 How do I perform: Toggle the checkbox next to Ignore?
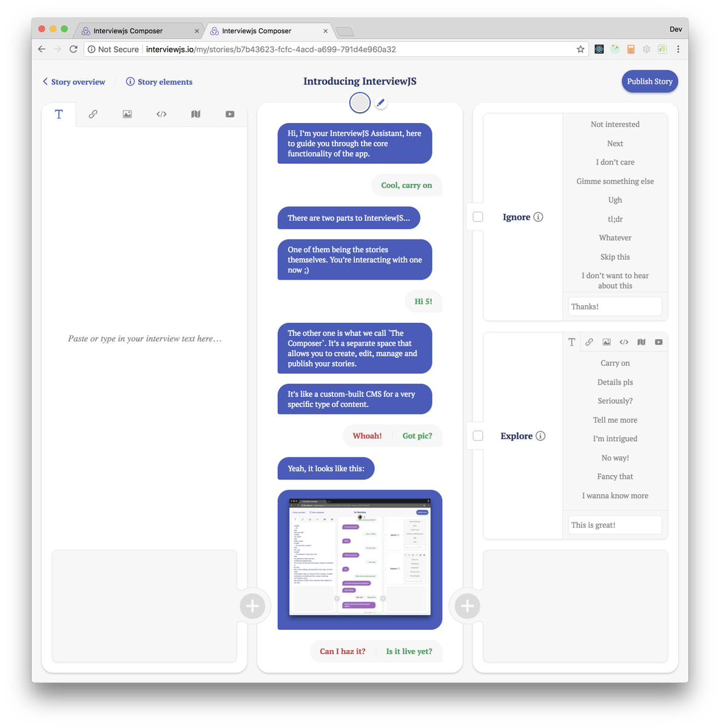click(x=477, y=217)
